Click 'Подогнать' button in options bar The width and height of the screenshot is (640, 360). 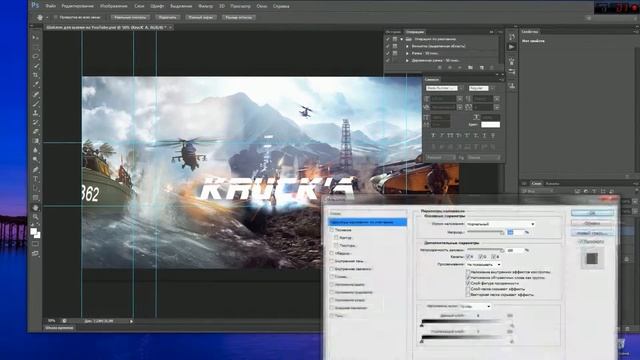tap(167, 18)
